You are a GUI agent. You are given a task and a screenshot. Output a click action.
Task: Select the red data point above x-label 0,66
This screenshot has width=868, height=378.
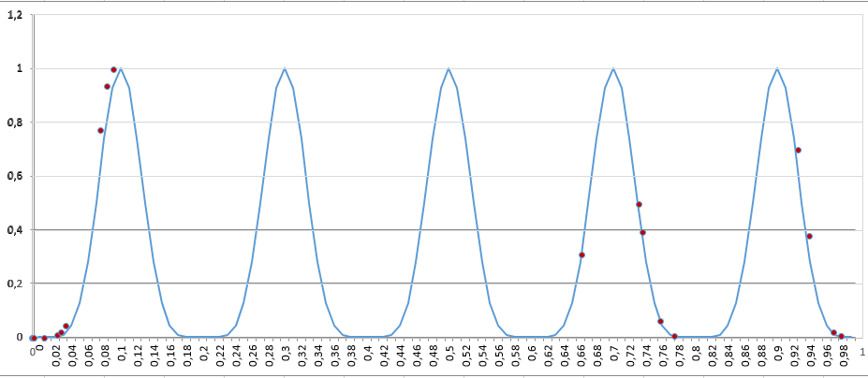(x=581, y=254)
